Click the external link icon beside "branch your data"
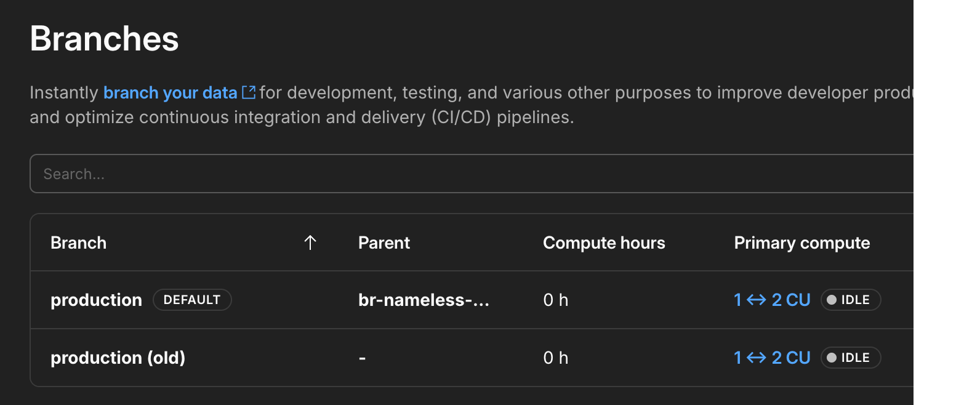 pos(249,91)
